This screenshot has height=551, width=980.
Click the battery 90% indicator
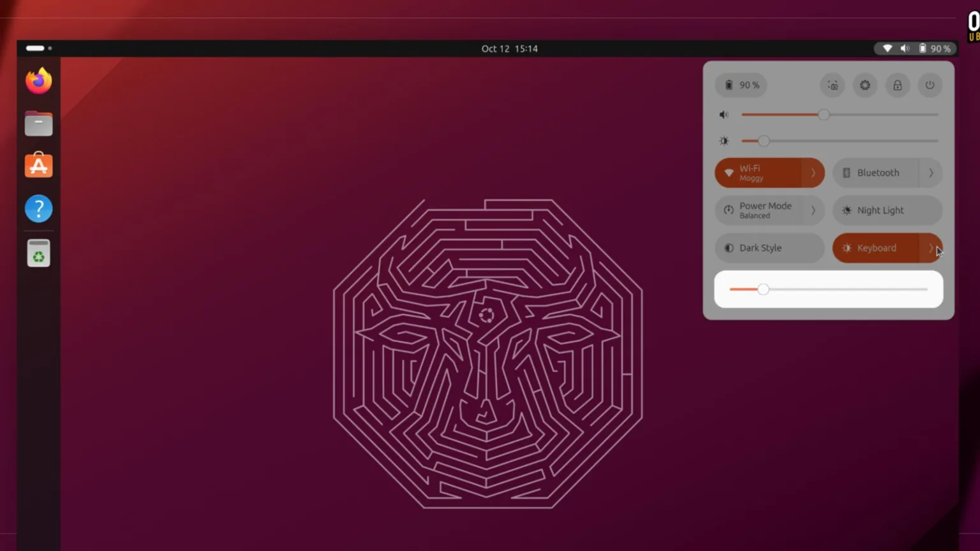pos(740,85)
